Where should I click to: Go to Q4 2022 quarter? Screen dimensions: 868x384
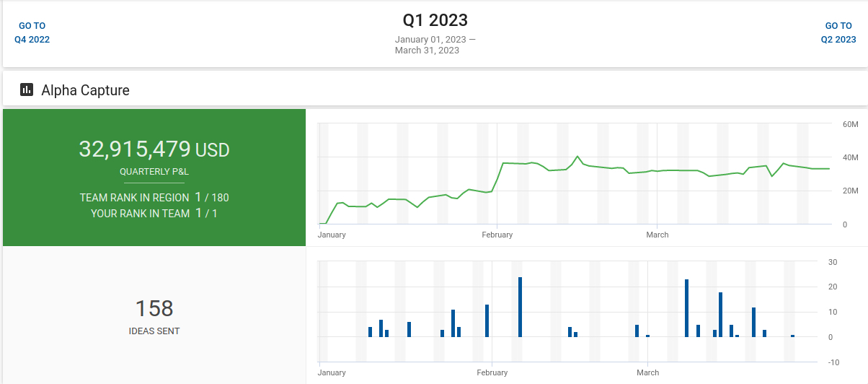click(x=32, y=32)
